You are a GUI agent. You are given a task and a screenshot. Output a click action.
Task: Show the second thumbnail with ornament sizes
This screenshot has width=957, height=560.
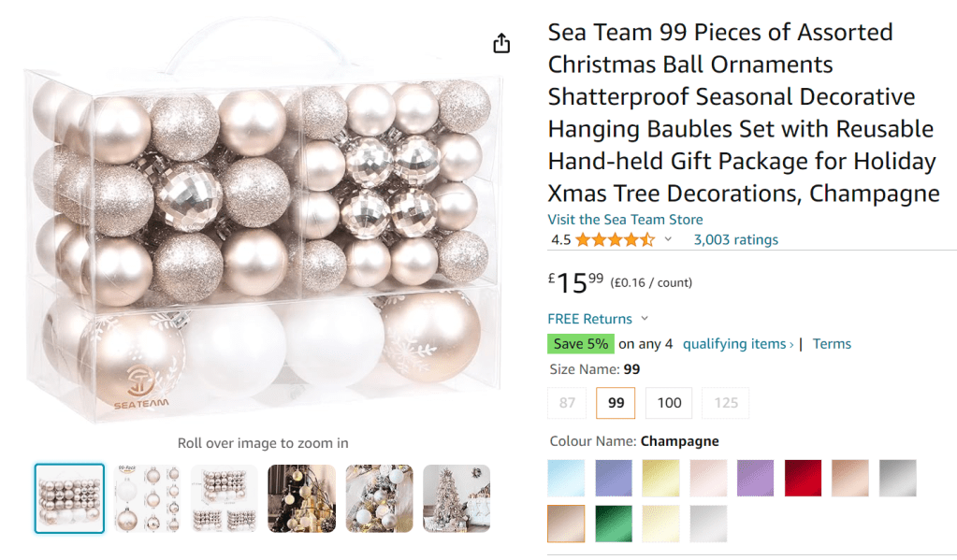[147, 498]
